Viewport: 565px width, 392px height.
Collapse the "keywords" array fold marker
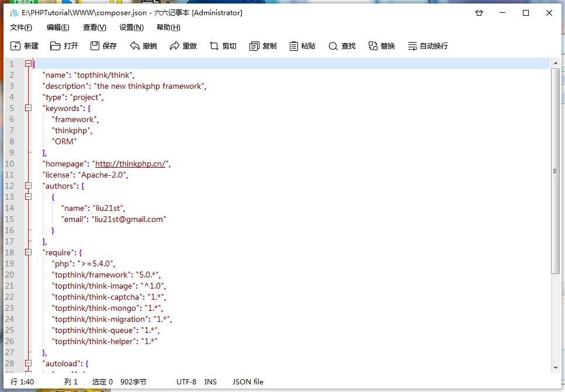tap(28, 108)
